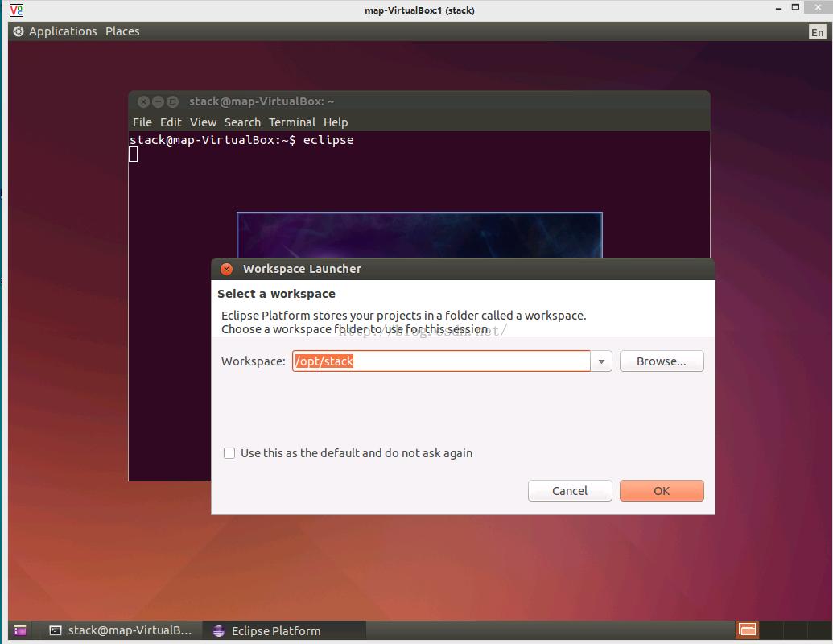Click the Applications menu logo icon
Image resolution: width=833 pixels, height=644 pixels.
(18, 31)
